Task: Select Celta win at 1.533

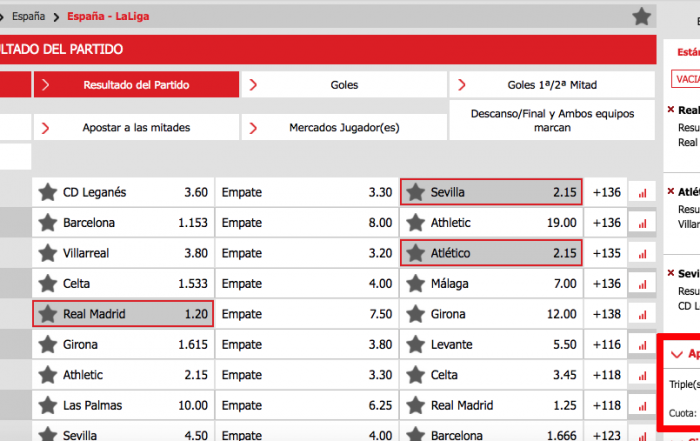Action: [x=123, y=283]
